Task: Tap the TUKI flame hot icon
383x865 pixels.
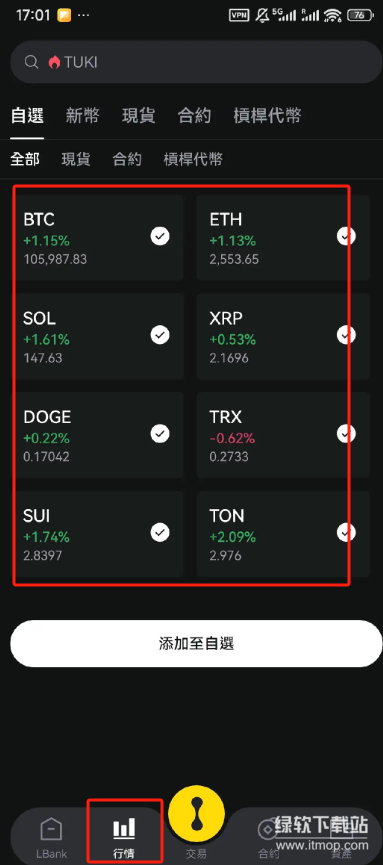Action: (x=54, y=62)
